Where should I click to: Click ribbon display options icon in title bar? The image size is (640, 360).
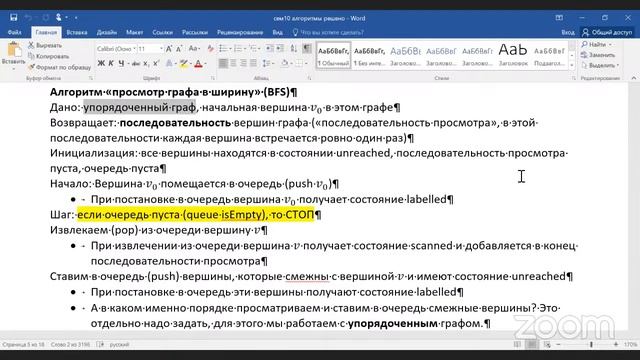[x=559, y=18]
